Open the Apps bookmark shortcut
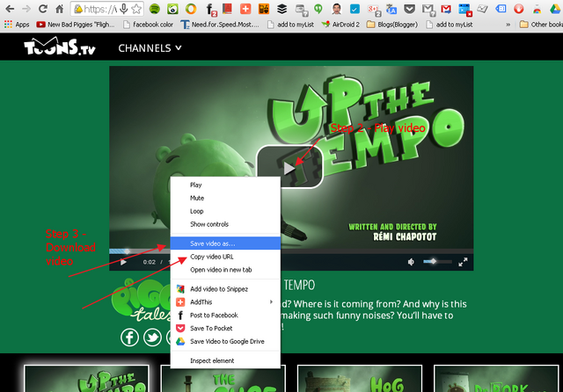The height and width of the screenshot is (392, 563). point(17,25)
